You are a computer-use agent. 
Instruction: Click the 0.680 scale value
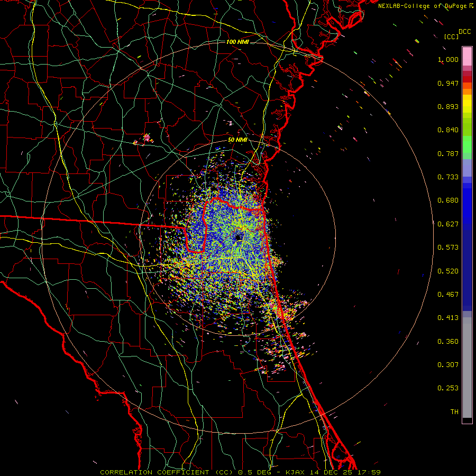[x=448, y=200]
